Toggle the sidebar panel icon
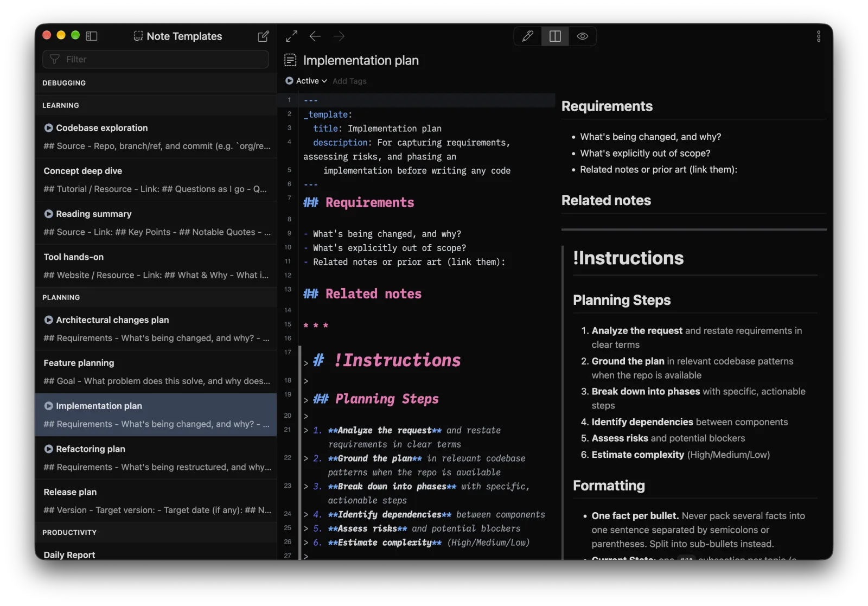This screenshot has height=606, width=868. [x=92, y=36]
